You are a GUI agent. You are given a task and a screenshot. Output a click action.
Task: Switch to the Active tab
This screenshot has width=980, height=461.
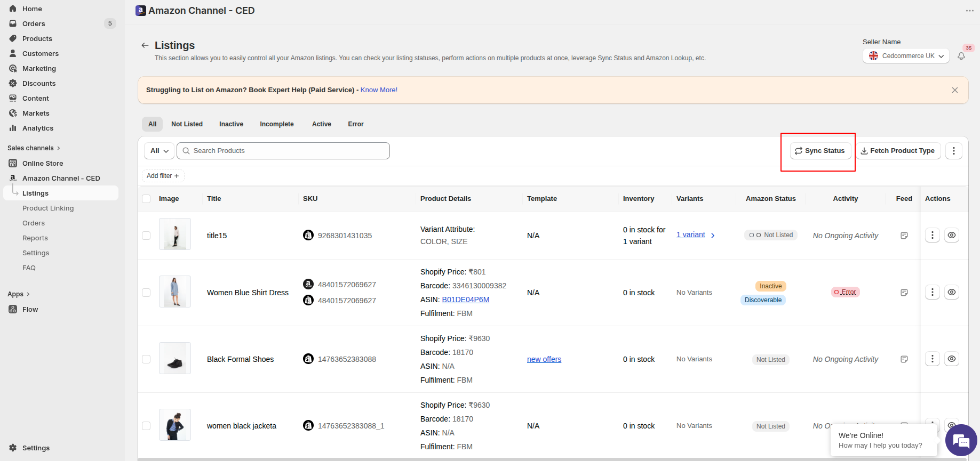tap(322, 124)
